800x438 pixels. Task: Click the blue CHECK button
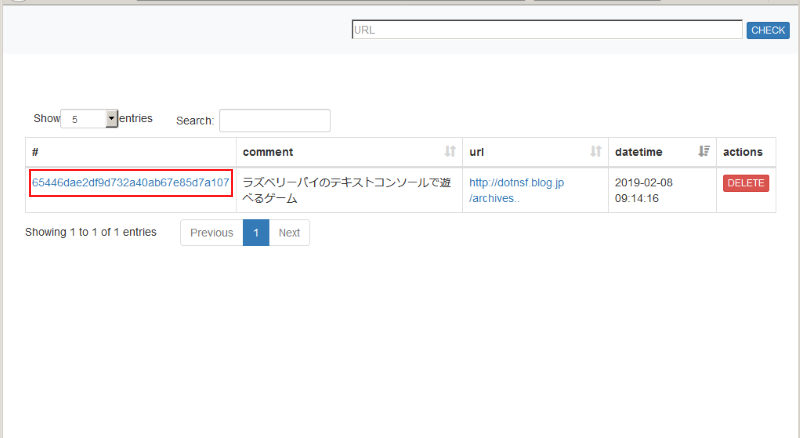[768, 30]
